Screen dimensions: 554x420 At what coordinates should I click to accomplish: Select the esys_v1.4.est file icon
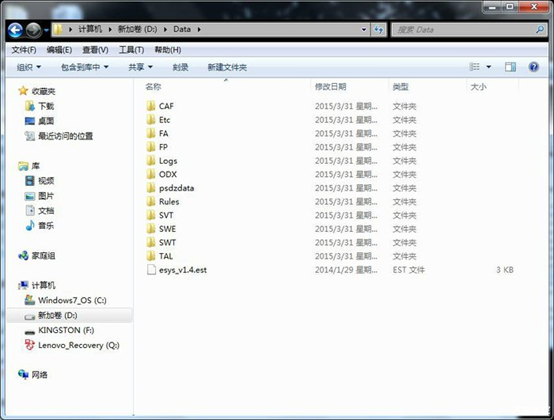coord(151,270)
